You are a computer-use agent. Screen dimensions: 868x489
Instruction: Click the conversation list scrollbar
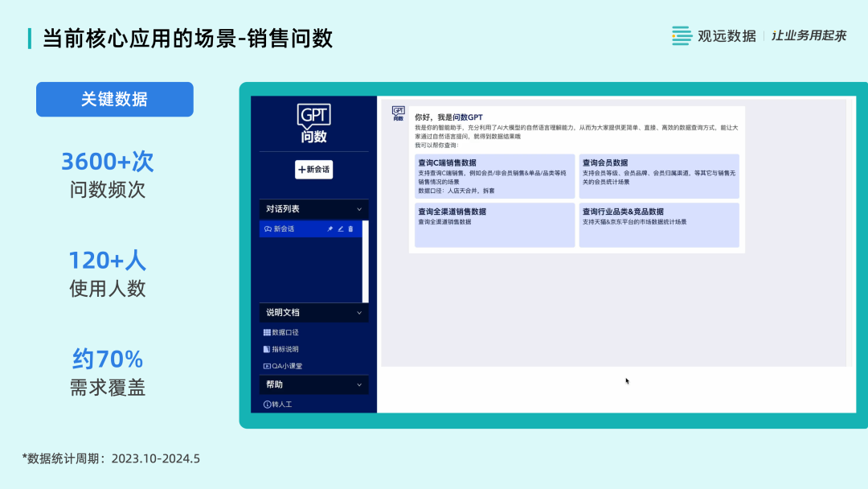pos(366,261)
